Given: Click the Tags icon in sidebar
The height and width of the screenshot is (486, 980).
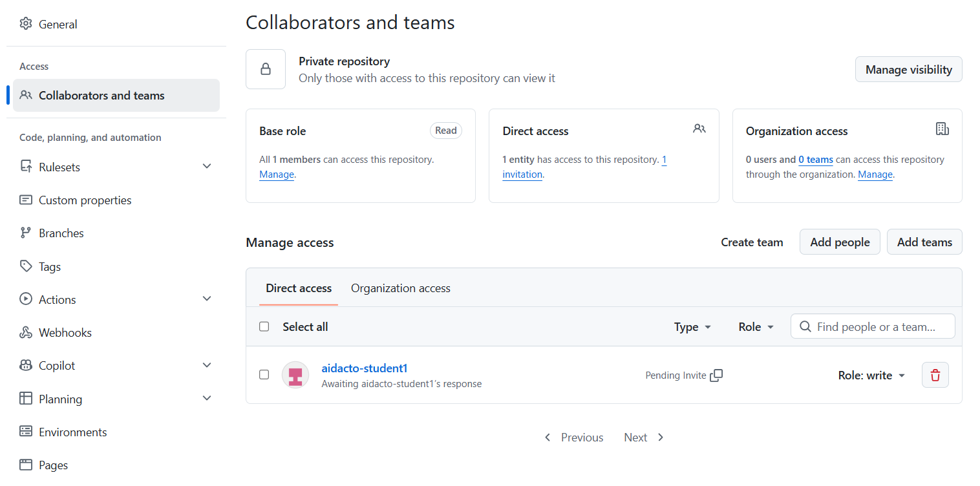Looking at the screenshot, I should (x=26, y=266).
